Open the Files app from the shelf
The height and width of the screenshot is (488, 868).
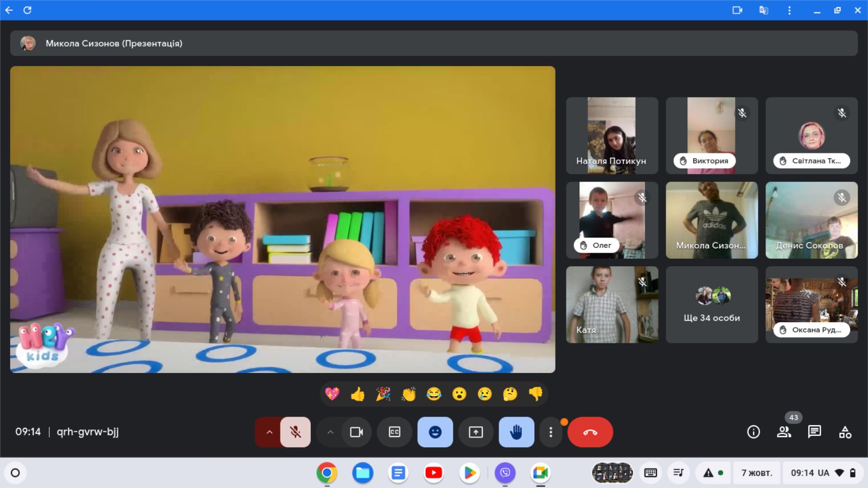pos(362,473)
